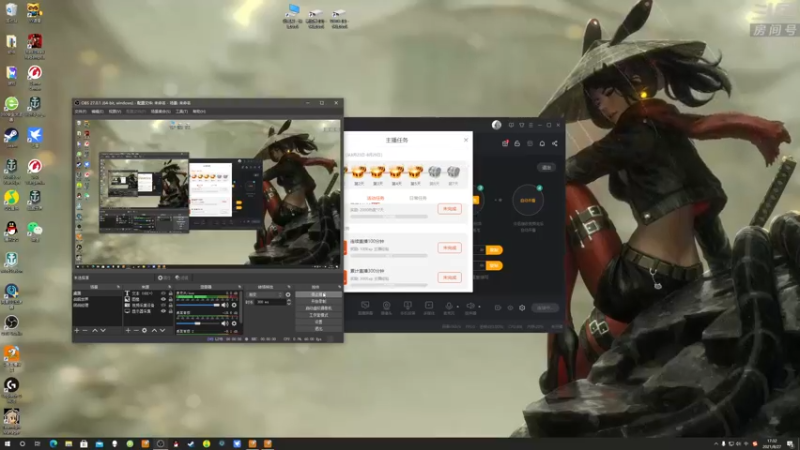This screenshot has height=450, width=800.
Task: Pop out the OBS audio mixer dock panel
Action: 239,287
